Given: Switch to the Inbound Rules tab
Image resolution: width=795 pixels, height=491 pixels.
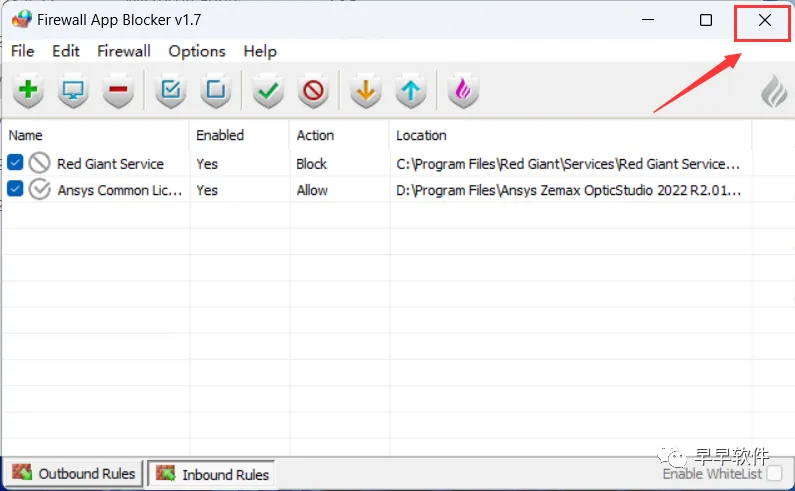Looking at the screenshot, I should pos(212,474).
